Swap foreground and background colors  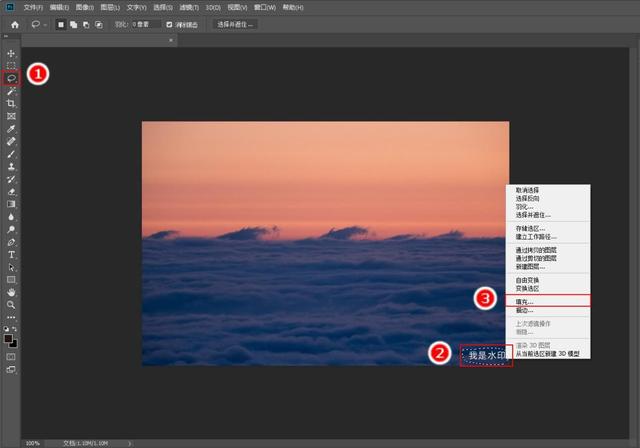pyautogui.click(x=15, y=329)
